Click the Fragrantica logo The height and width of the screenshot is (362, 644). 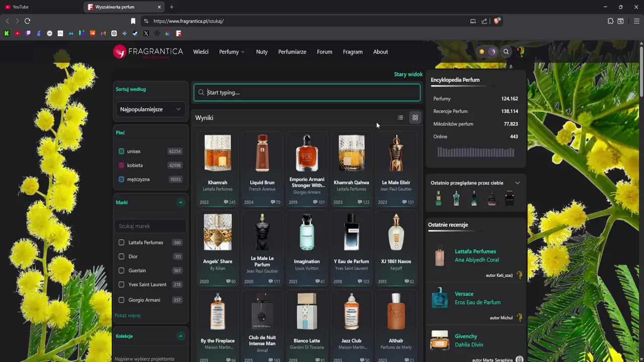pos(148,52)
